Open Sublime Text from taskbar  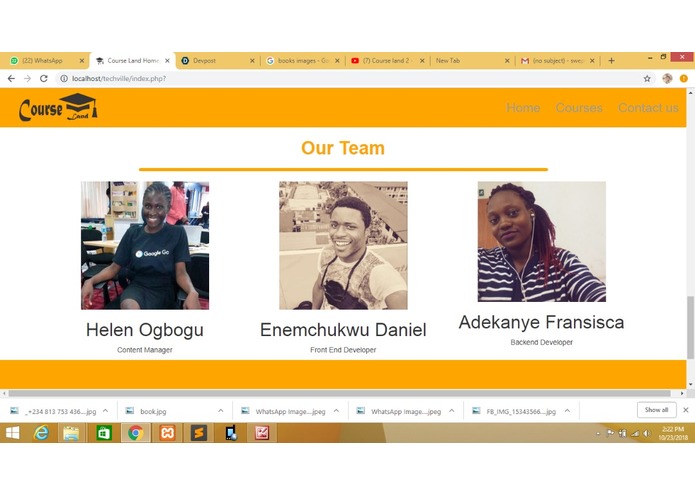click(x=199, y=433)
